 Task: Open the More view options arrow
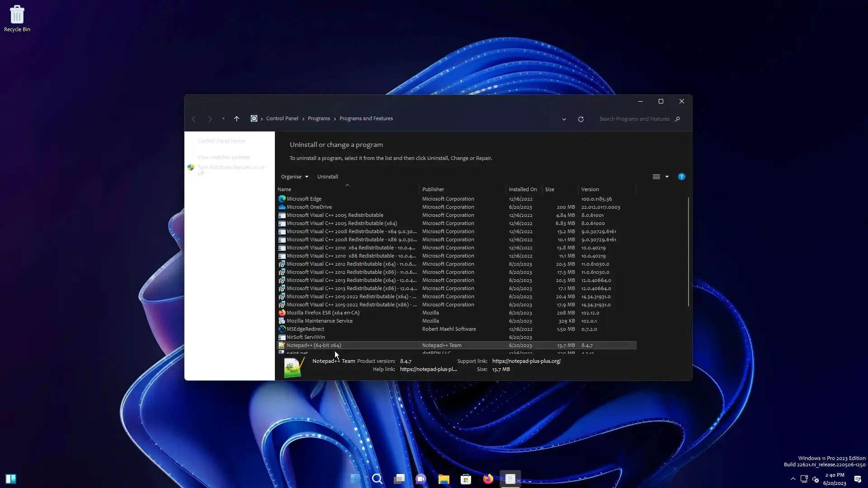(x=667, y=177)
